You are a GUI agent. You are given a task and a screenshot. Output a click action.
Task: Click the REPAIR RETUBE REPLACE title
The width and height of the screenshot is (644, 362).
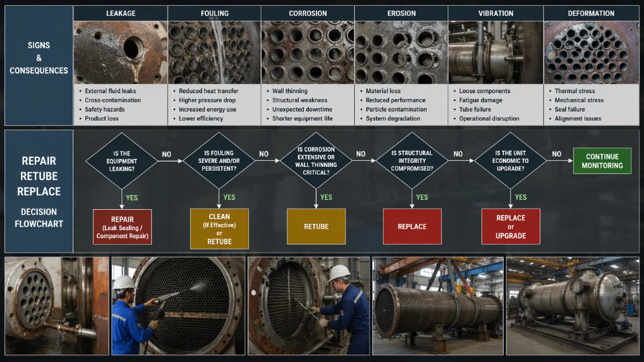point(39,176)
